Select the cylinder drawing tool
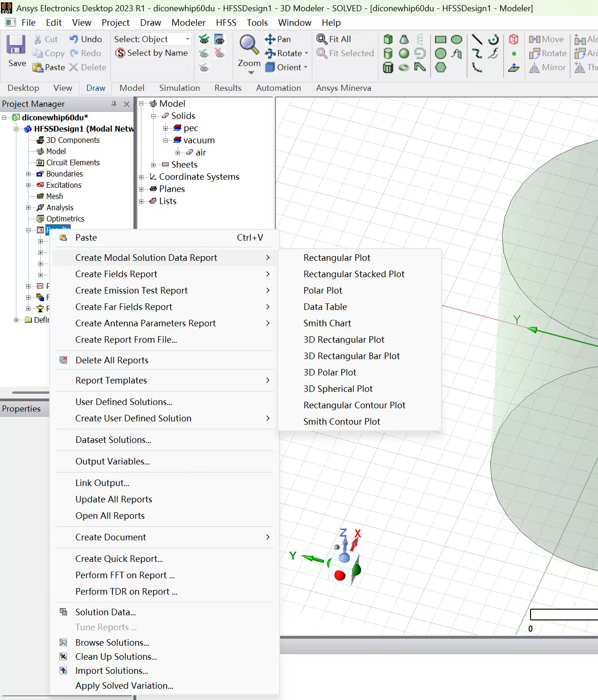 click(388, 53)
